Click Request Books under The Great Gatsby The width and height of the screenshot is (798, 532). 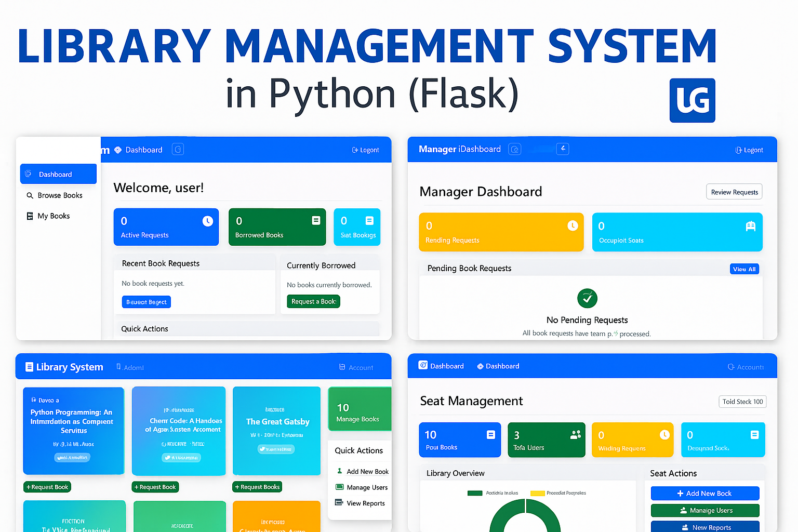pyautogui.click(x=257, y=487)
